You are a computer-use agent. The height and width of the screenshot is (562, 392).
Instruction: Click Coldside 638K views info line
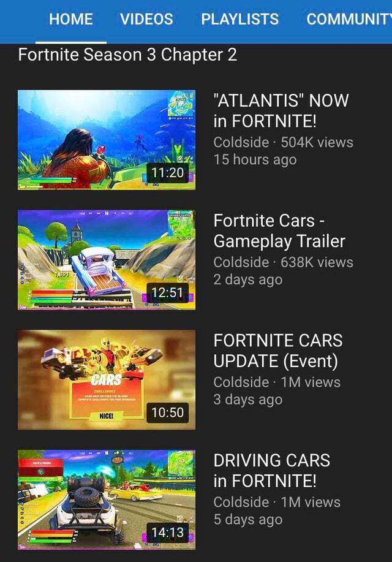284,262
